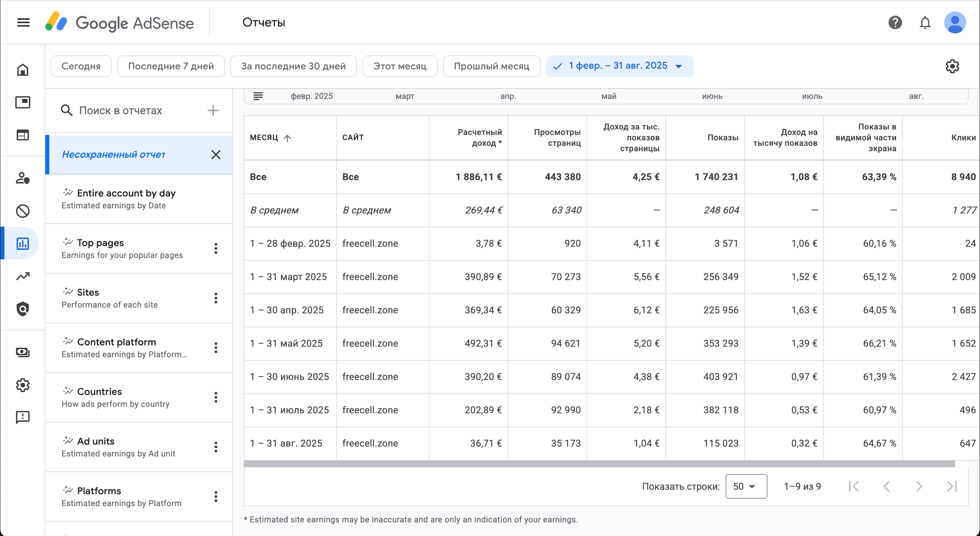Open options menu for Top pages report
Image resolution: width=980 pixels, height=536 pixels.
216,248
